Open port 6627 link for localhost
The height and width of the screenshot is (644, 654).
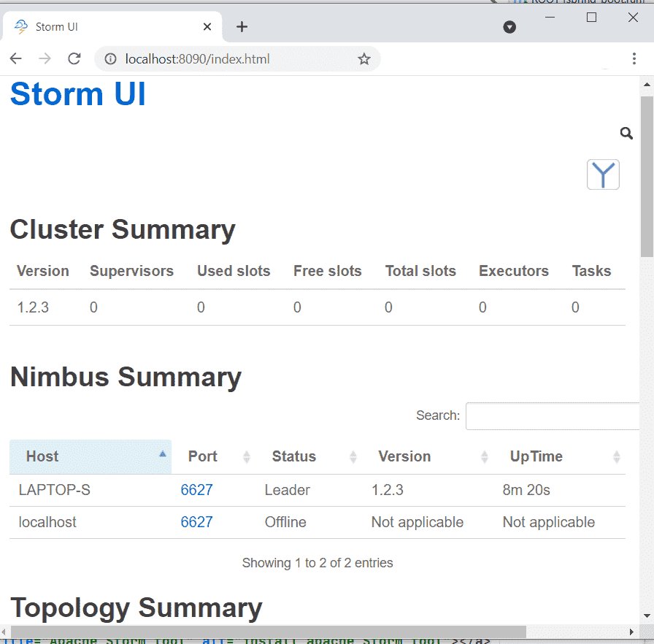[x=196, y=522]
